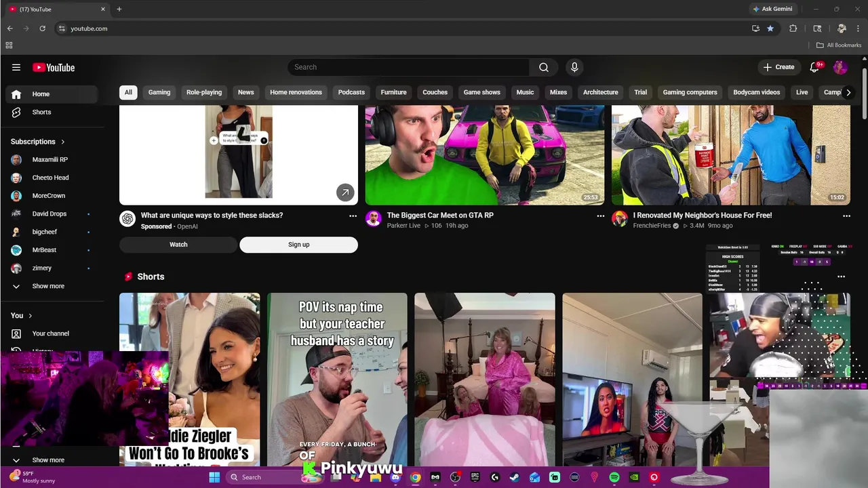The width and height of the screenshot is (868, 488).
Task: Open the I Renovated My Neighbor's House thumbnail
Action: pos(730,155)
